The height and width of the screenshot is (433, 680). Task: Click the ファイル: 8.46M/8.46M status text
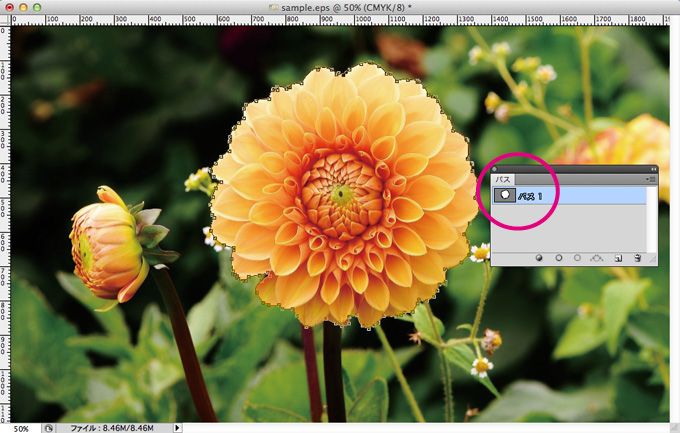coord(112,428)
